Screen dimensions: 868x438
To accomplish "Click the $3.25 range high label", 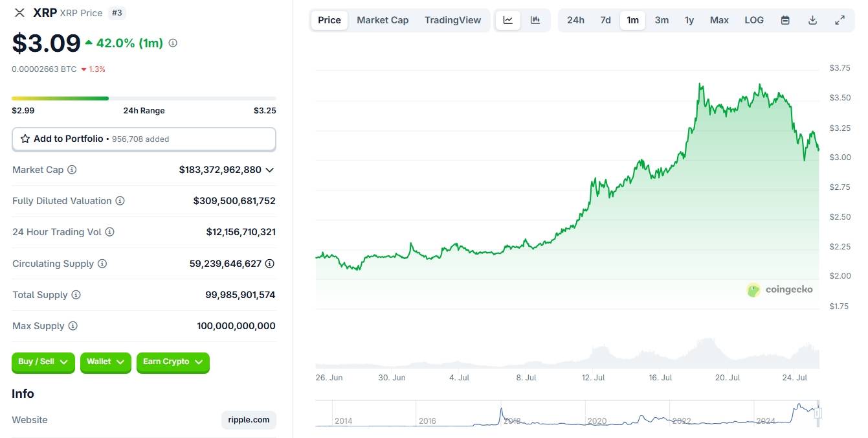I will 265,111.
